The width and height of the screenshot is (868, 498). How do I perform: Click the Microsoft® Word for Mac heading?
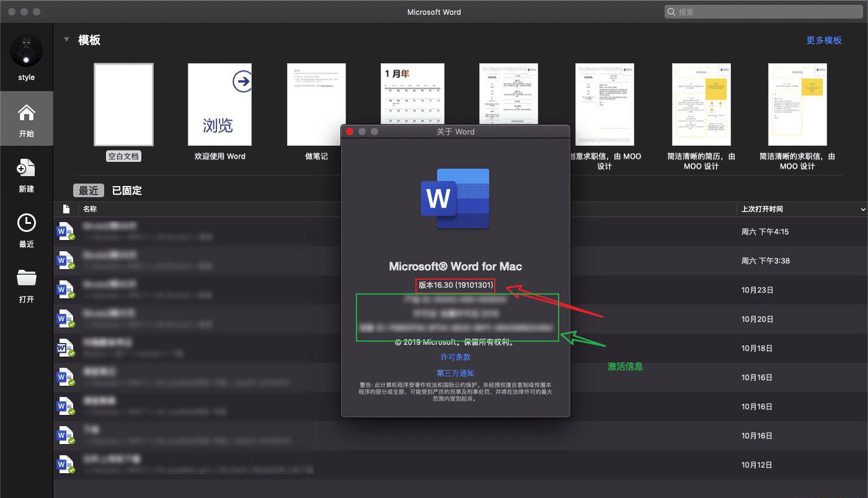click(456, 267)
